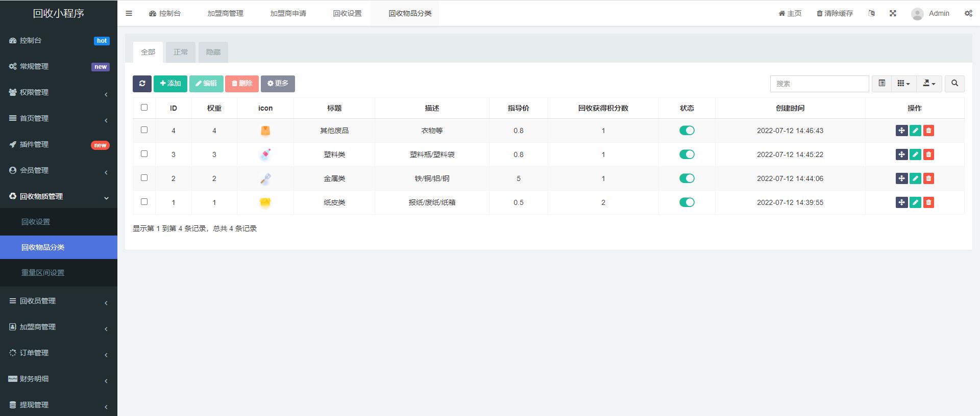Click the search magnifier icon button
The image size is (980, 416).
tap(954, 84)
